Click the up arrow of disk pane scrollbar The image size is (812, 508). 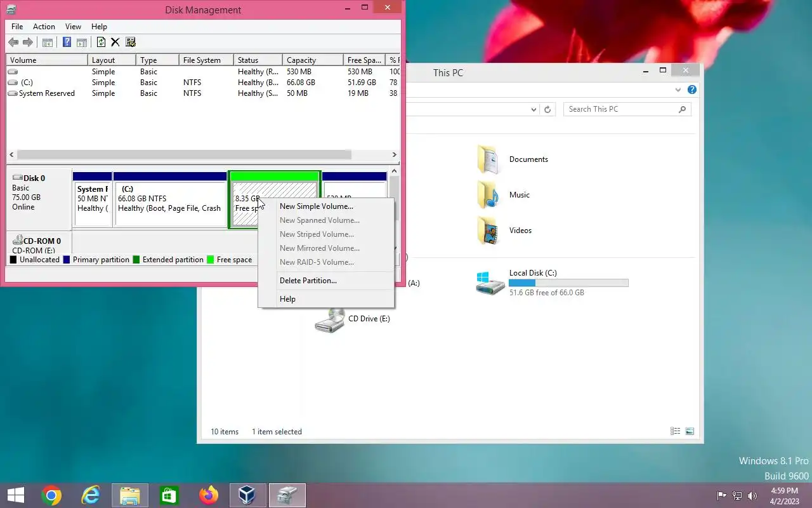tap(394, 171)
